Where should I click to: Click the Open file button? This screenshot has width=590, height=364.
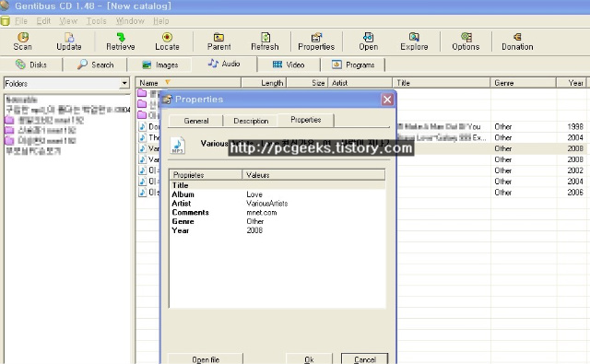pyautogui.click(x=206, y=358)
